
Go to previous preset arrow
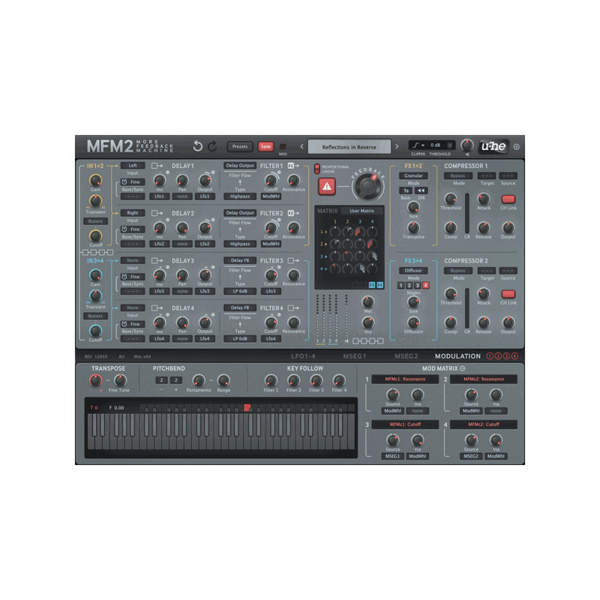click(302, 147)
